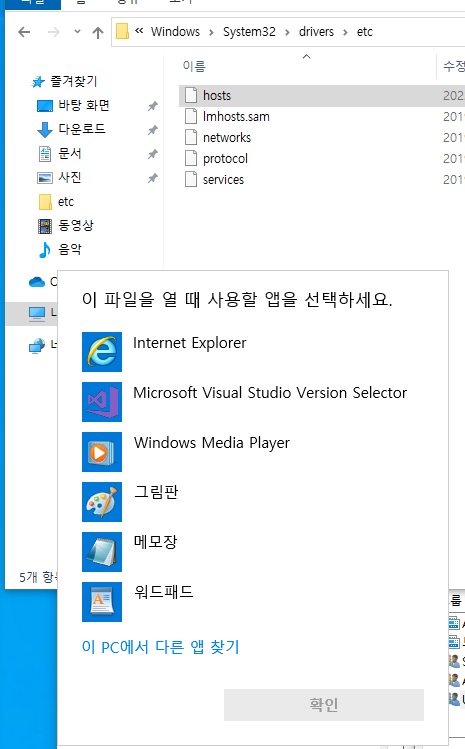
Task: Open the etc folder in quick access
Action: [66, 202]
